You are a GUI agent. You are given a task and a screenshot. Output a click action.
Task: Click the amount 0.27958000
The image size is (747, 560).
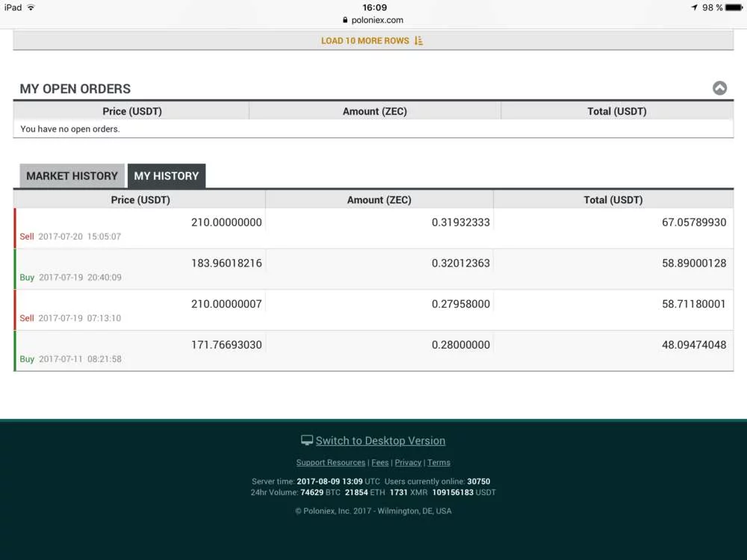[461, 304]
